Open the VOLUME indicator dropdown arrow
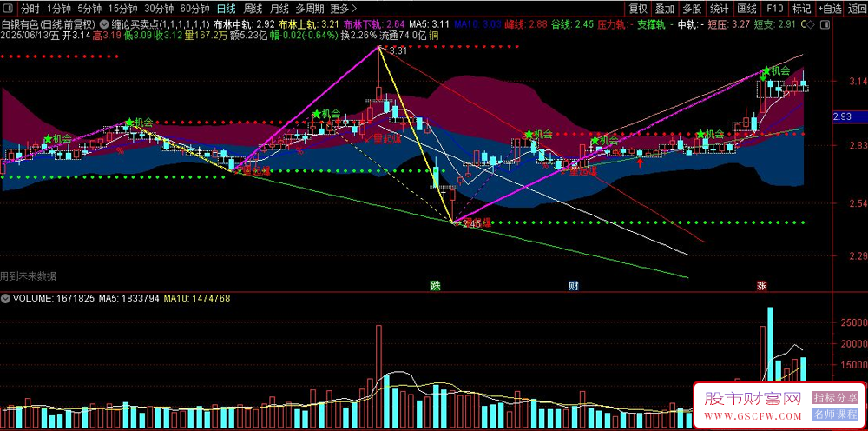The image size is (868, 431). click(5, 298)
